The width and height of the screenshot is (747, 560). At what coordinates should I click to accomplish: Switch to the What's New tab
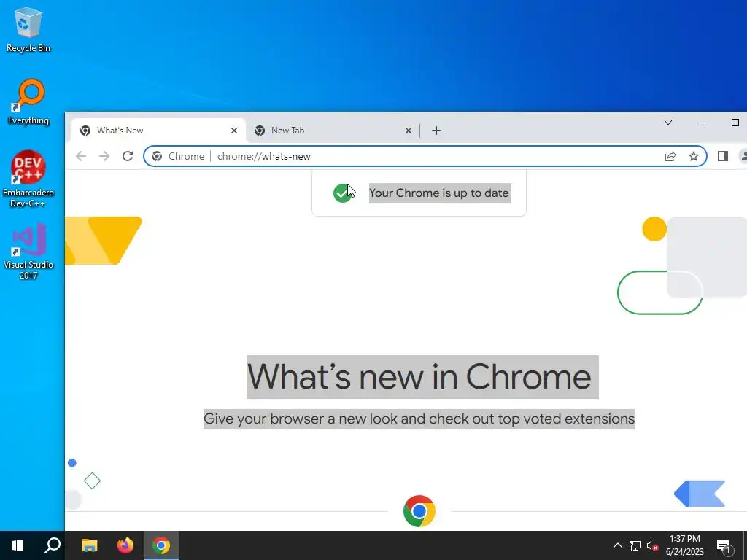point(158,131)
